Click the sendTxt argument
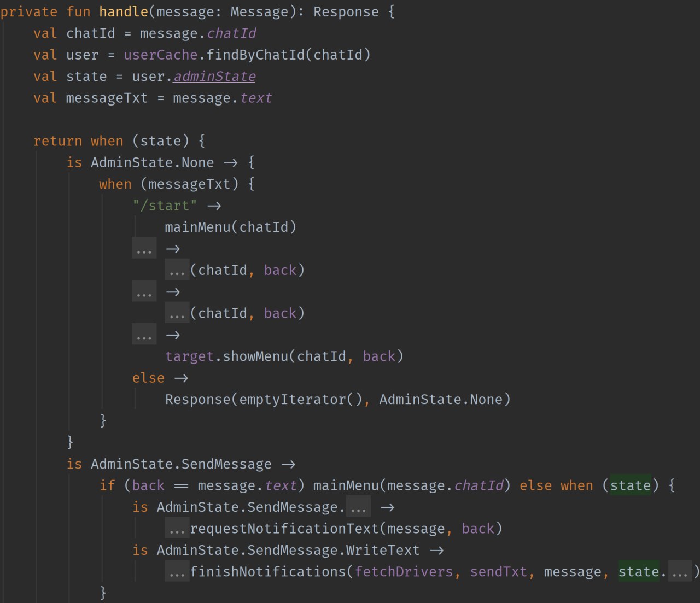This screenshot has height=603, width=700. [498, 572]
